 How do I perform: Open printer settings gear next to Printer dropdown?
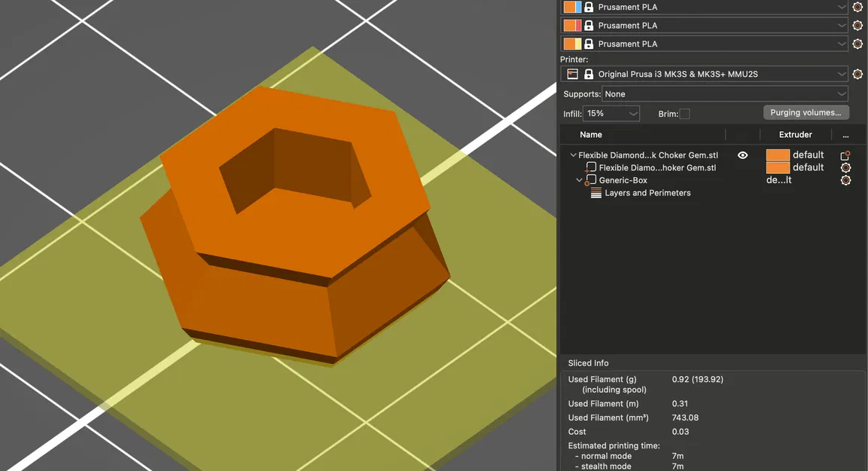coord(857,74)
